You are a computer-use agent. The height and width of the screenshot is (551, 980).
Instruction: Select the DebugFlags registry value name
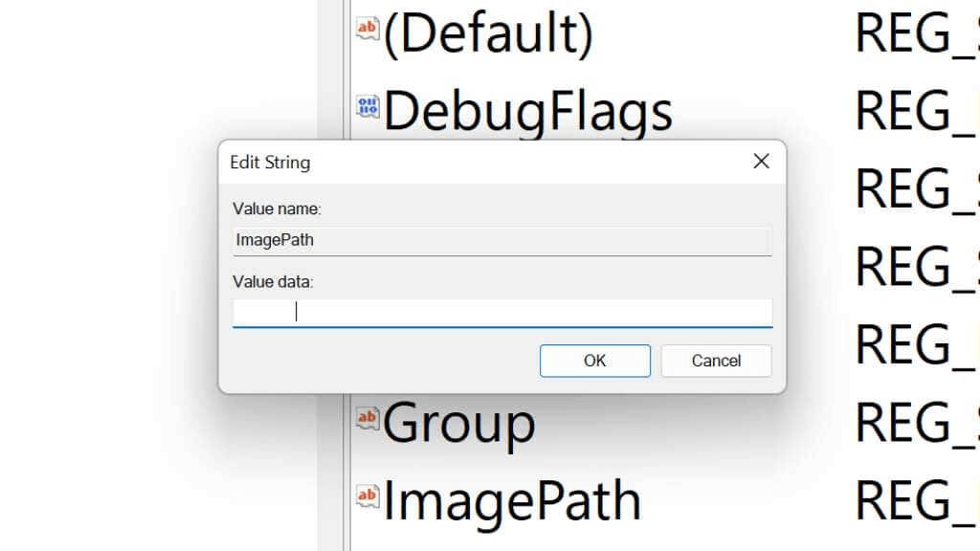click(x=527, y=112)
